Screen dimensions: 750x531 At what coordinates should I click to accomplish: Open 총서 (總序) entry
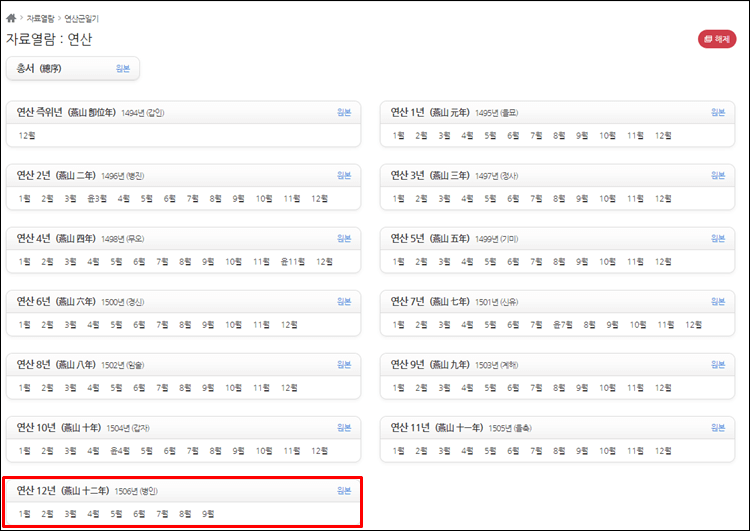coord(39,68)
